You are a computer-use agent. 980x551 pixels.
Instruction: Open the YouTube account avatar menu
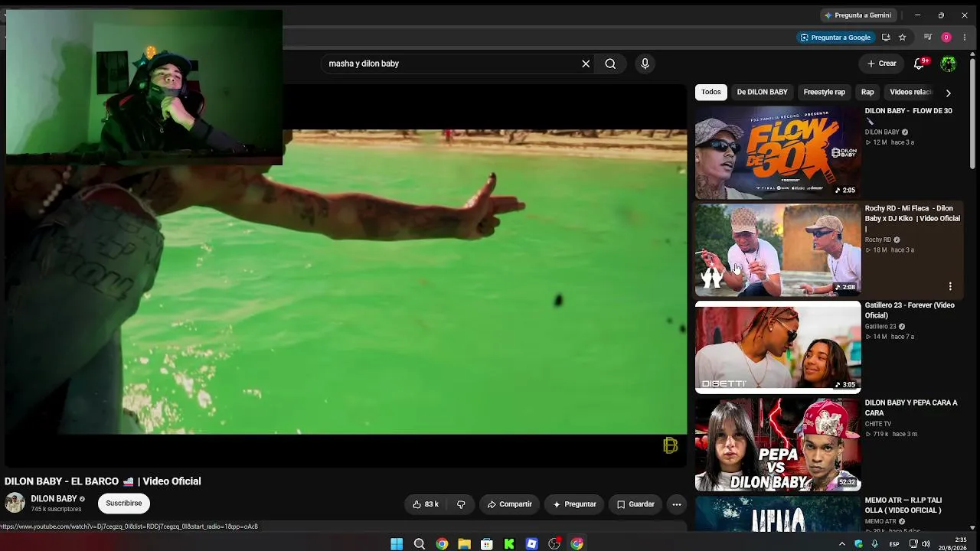[949, 64]
